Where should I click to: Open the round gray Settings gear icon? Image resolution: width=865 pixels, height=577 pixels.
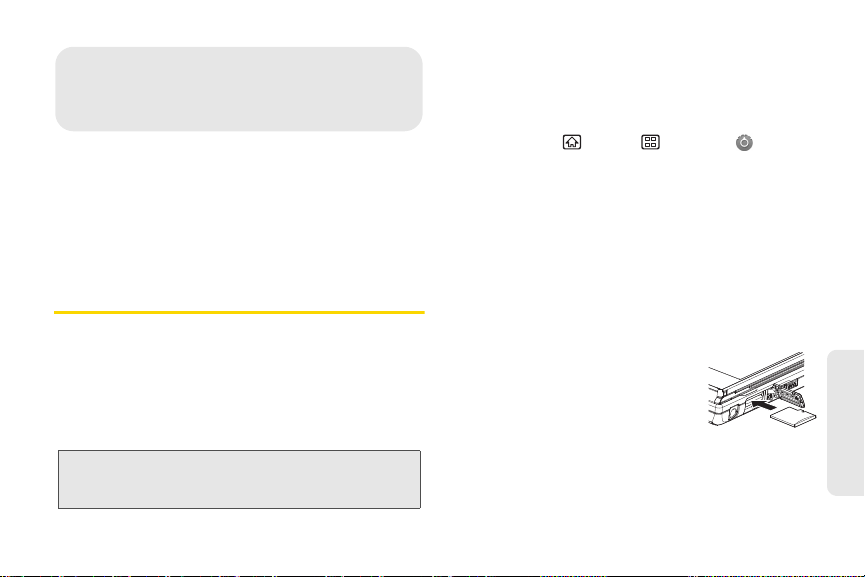pos(744,143)
